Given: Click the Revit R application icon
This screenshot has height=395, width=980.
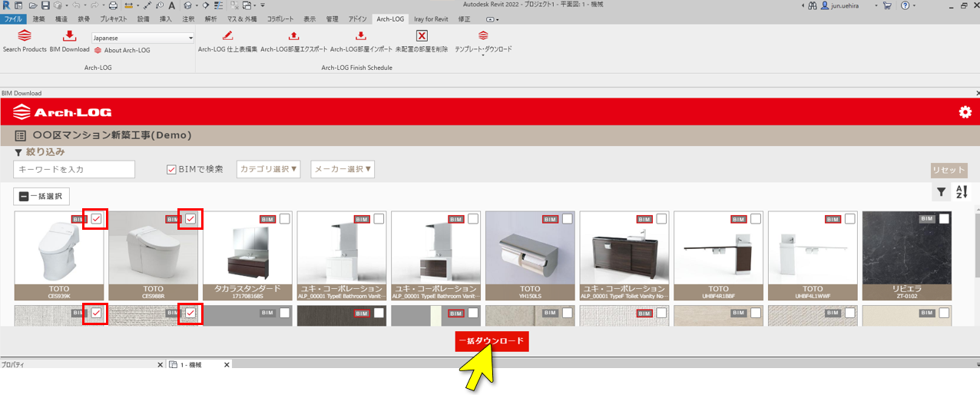Looking at the screenshot, I should [7, 5].
